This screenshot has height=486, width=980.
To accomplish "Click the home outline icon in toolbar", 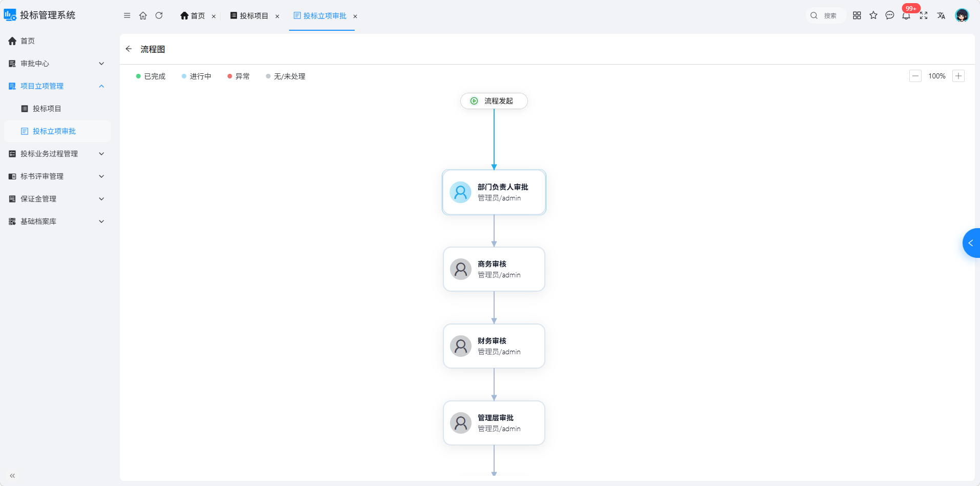I will click(x=143, y=15).
